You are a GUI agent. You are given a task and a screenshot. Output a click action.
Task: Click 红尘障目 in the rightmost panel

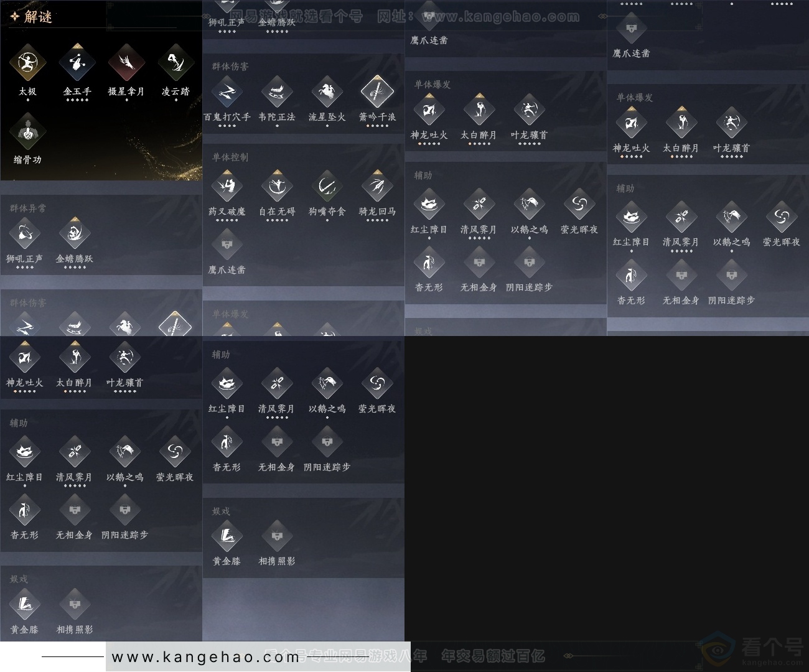click(x=632, y=217)
